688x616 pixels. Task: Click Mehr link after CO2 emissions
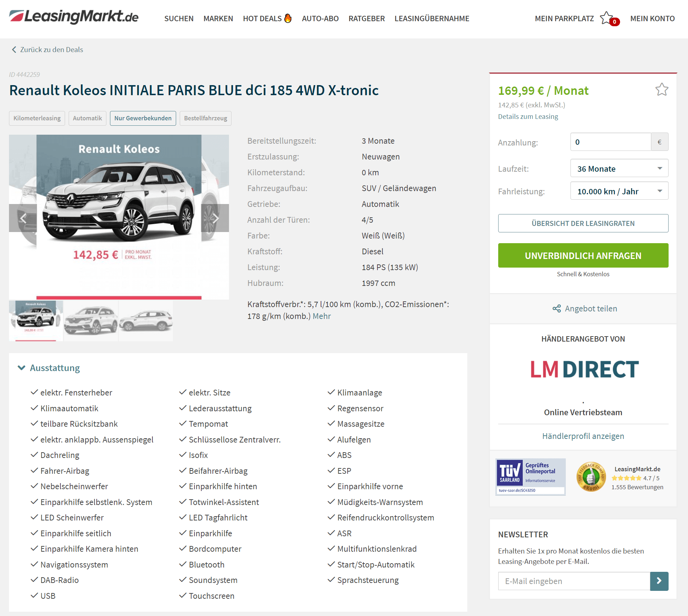click(x=322, y=316)
